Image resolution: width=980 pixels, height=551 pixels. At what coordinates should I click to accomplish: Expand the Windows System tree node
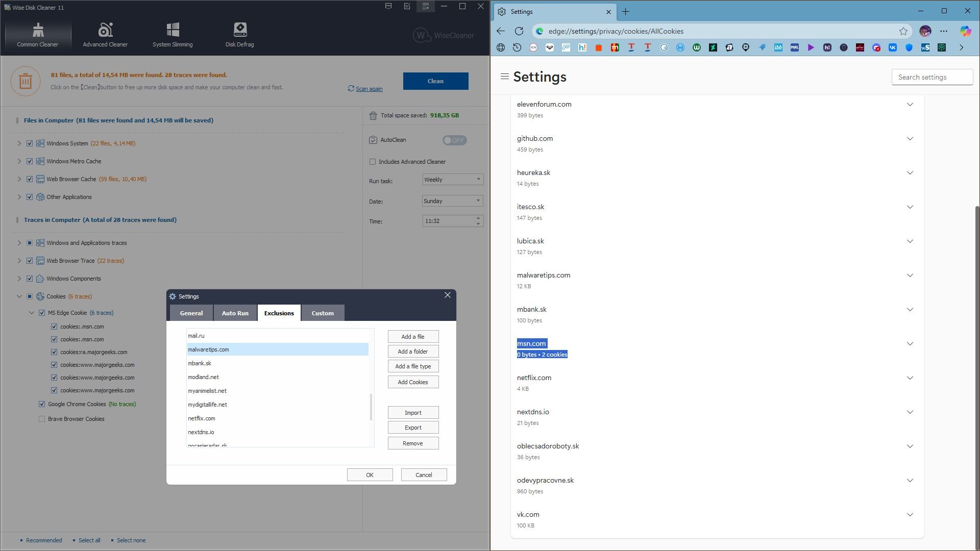pos(19,143)
